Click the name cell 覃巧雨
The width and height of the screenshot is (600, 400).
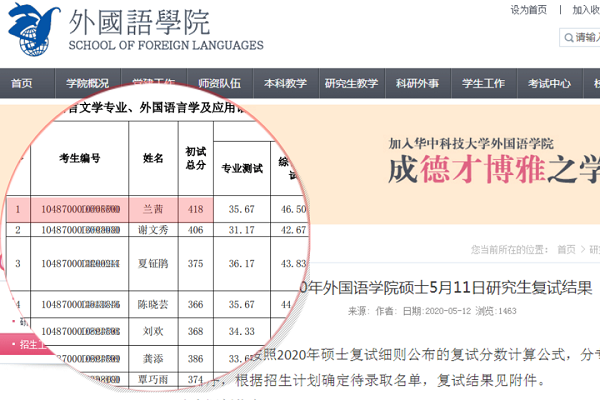(153, 379)
